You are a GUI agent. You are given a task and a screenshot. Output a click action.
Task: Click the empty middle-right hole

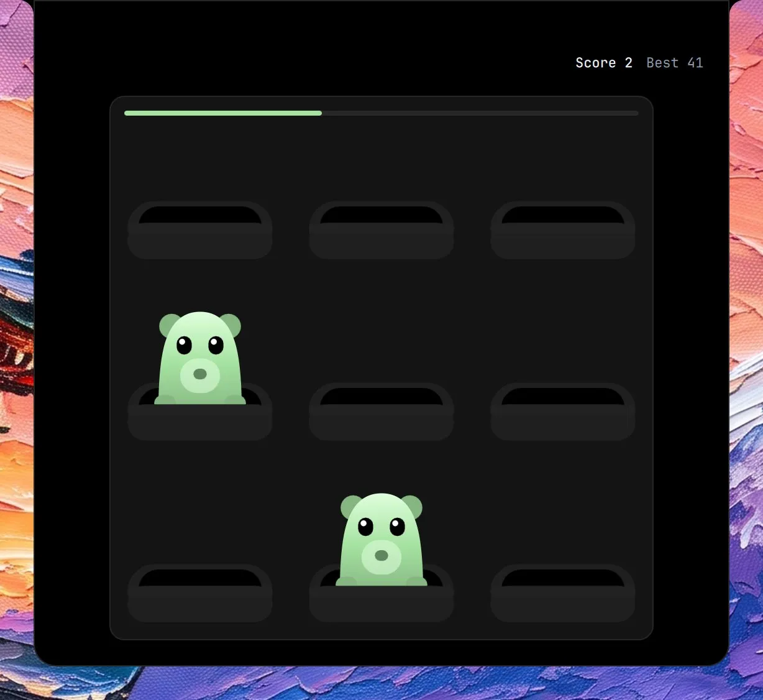pos(563,412)
